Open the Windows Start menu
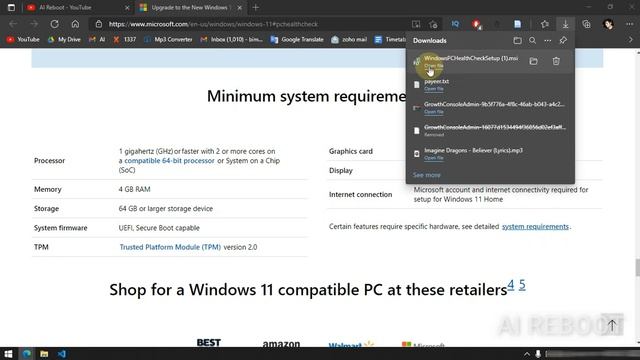Screen dimensions: 640x360 tap(8, 354)
